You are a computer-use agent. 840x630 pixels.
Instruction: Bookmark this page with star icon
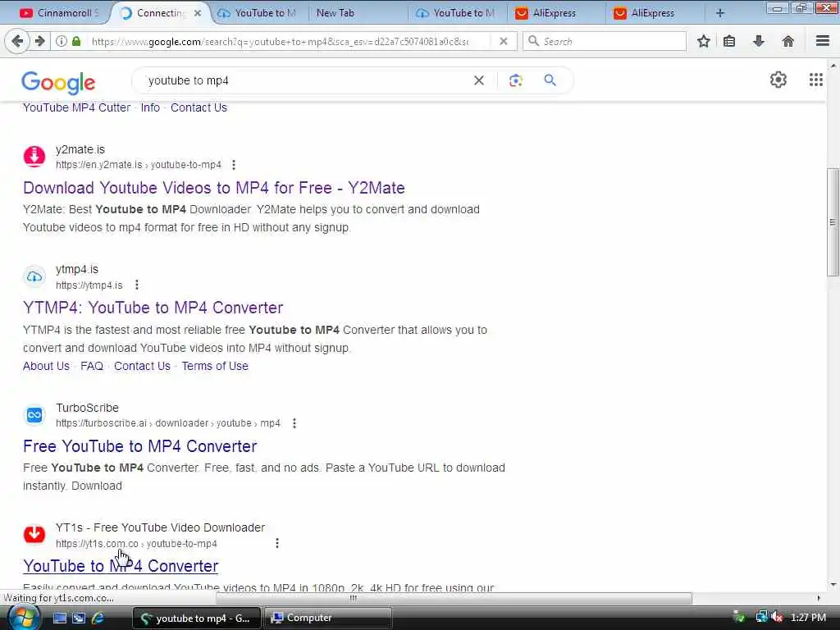point(703,41)
